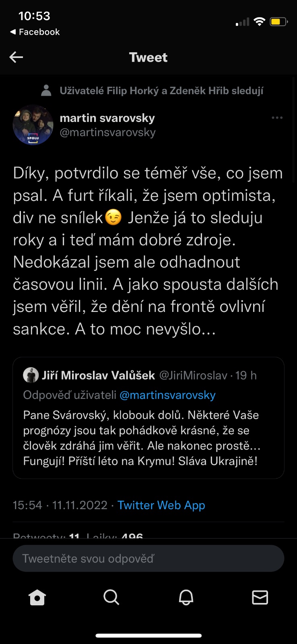Return to Facebook app via status bar

pos(35,32)
